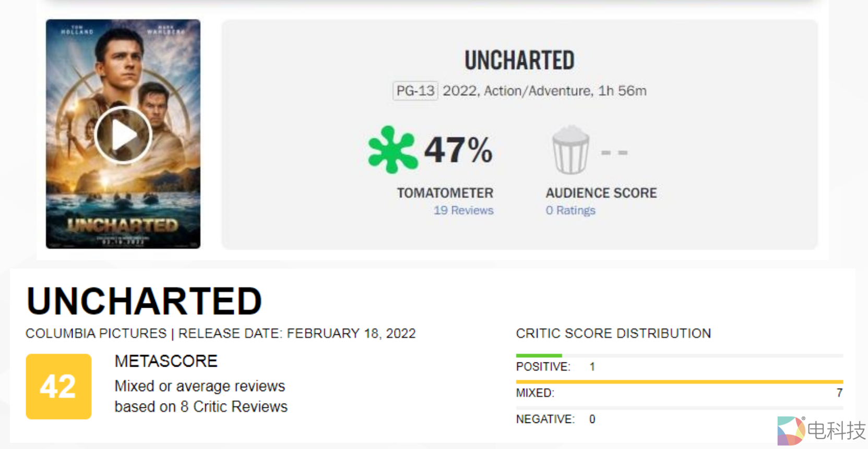This screenshot has height=449, width=868.
Task: Click the blank audience score dashes
Action: (614, 152)
